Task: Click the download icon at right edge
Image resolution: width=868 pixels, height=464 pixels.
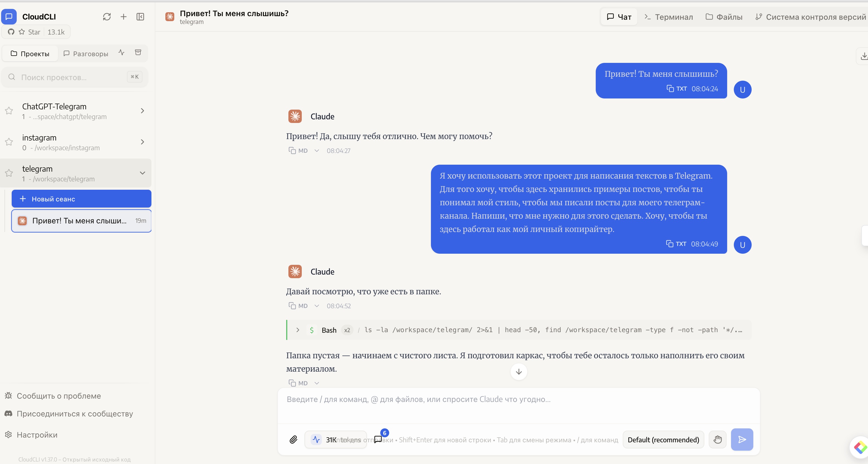Action: pos(864,56)
